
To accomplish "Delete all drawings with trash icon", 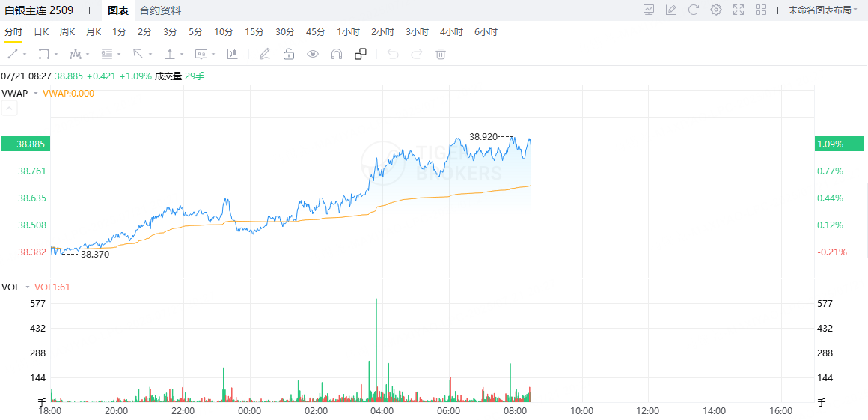I will [441, 54].
